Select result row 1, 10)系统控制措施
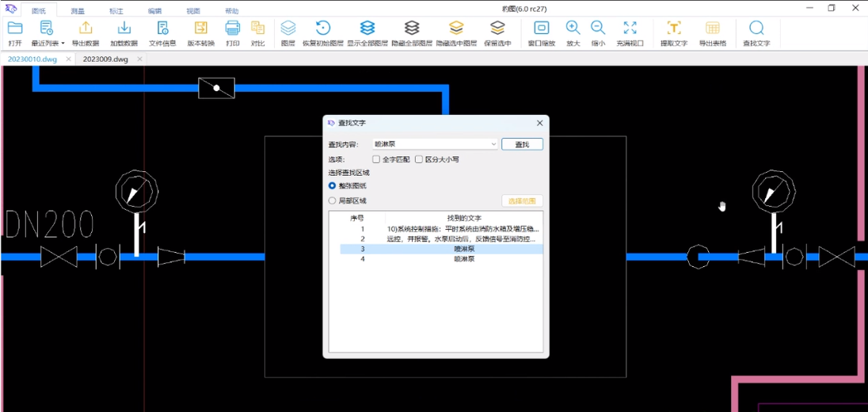Screen dimensions: 868x412 click(441, 229)
